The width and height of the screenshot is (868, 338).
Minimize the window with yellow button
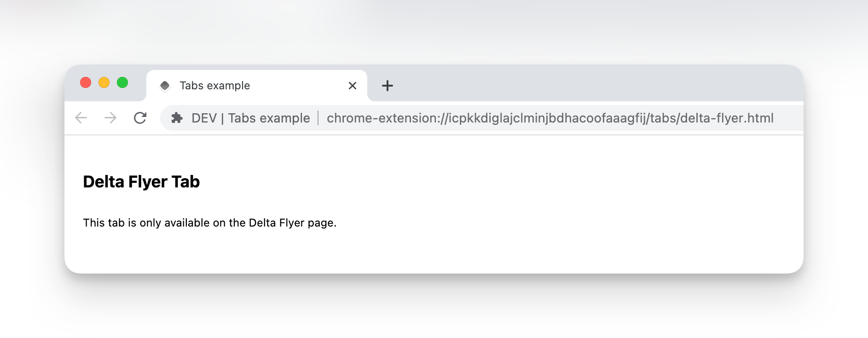point(104,82)
